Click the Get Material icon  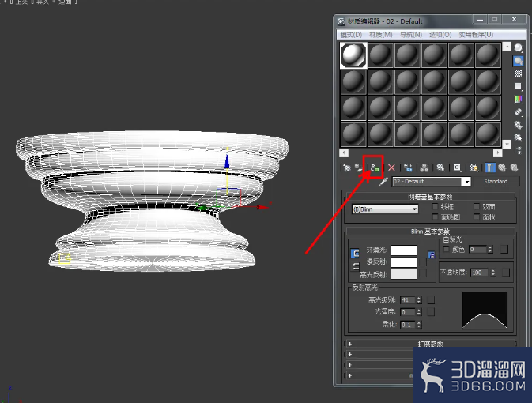(x=346, y=168)
